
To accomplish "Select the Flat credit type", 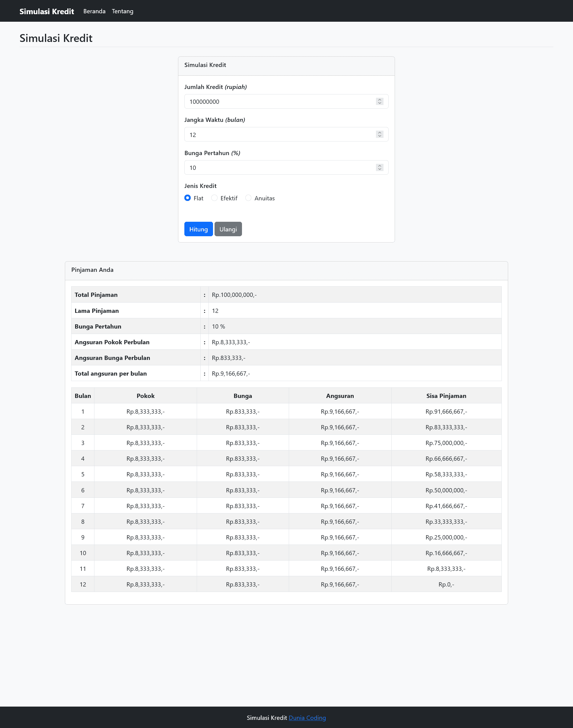I will 188,198.
